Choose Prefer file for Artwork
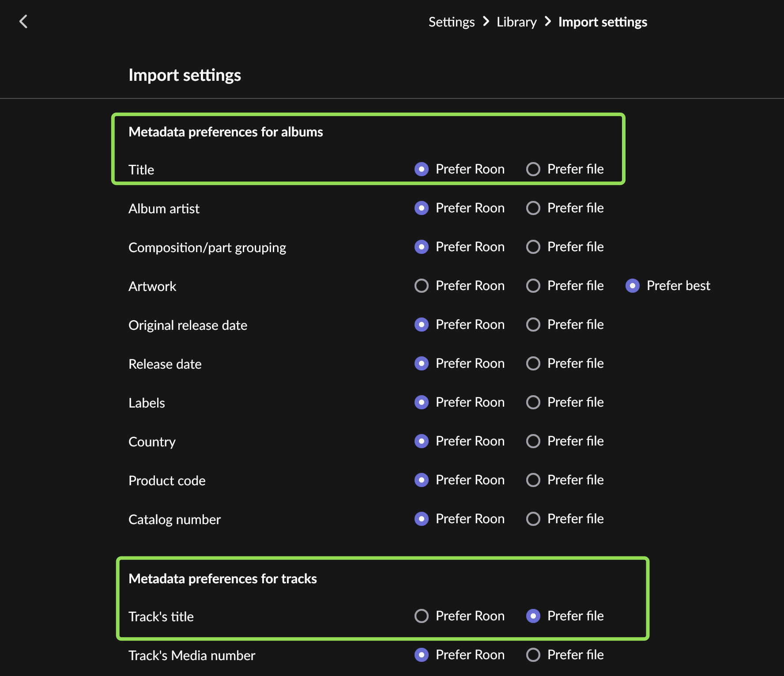Viewport: 784px width, 676px height. (x=533, y=286)
